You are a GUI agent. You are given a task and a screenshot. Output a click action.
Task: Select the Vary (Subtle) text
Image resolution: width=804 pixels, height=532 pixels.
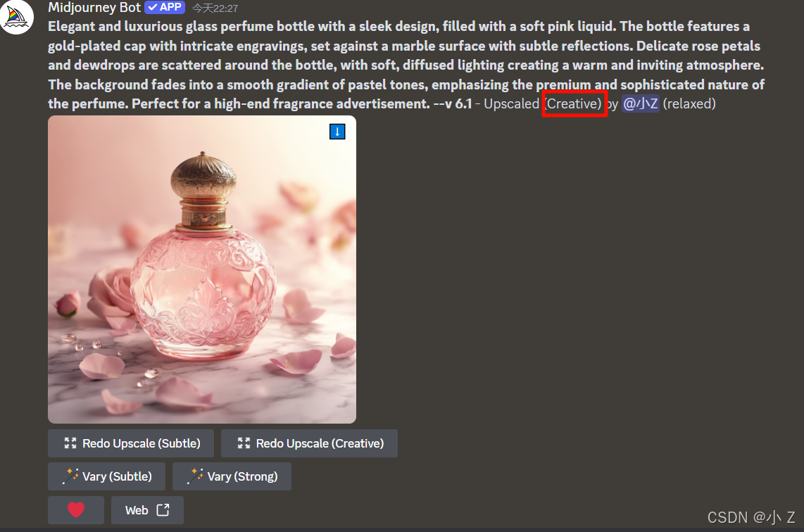(x=117, y=476)
